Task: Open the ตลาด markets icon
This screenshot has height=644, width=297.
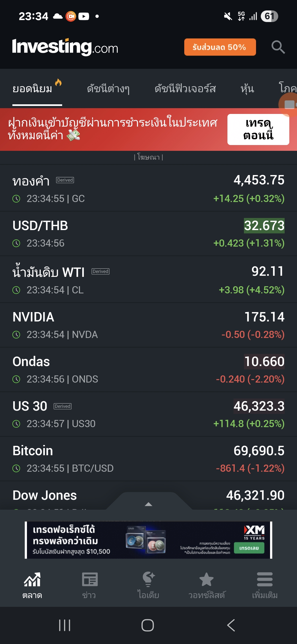Action: click(32, 579)
